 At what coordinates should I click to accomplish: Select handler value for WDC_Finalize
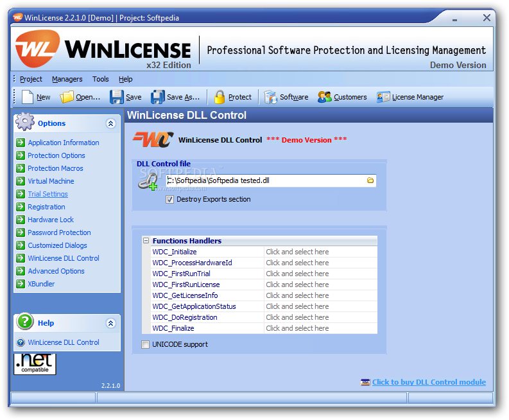click(320, 328)
